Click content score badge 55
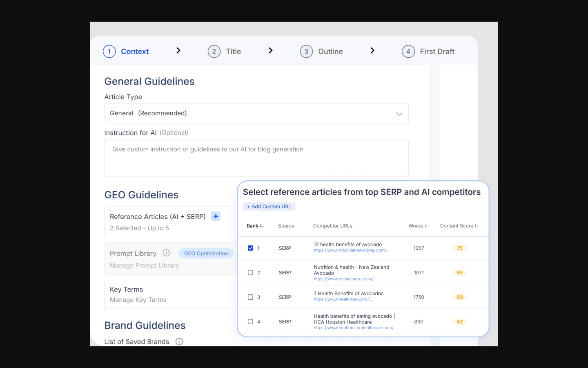Screen dimensions: 588x368 point(460,273)
